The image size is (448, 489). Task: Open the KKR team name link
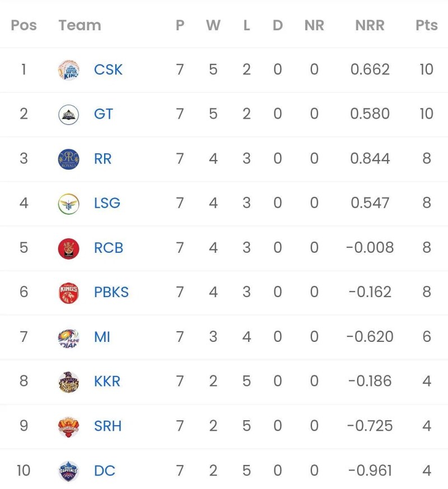(x=107, y=382)
